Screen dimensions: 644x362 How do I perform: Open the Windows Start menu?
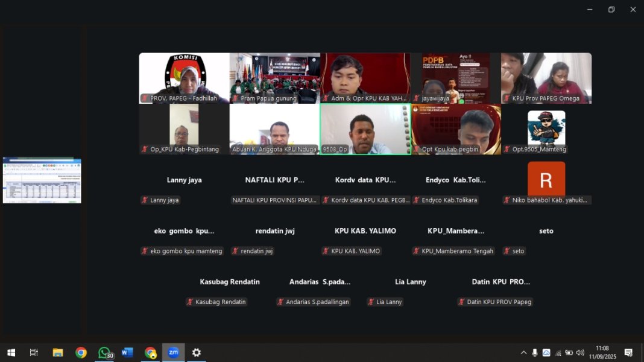click(x=11, y=352)
